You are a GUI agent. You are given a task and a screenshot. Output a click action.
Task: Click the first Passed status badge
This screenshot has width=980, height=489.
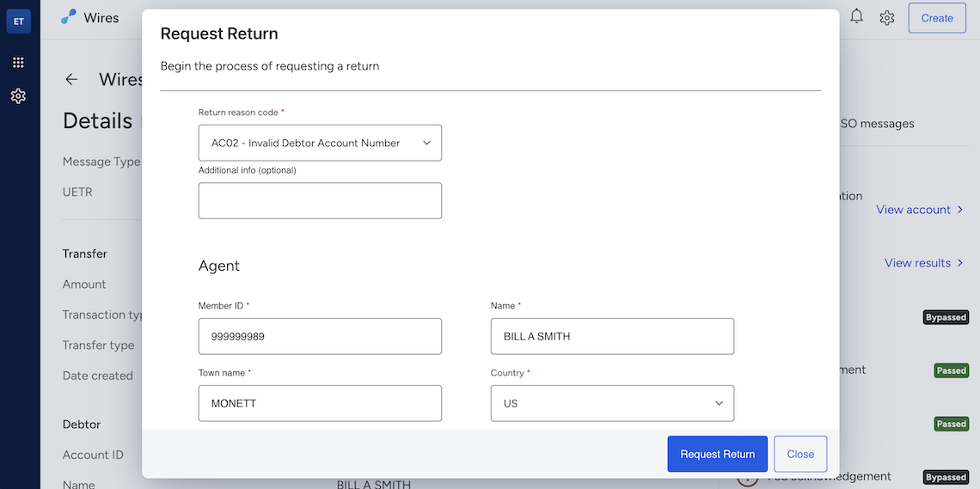click(951, 370)
